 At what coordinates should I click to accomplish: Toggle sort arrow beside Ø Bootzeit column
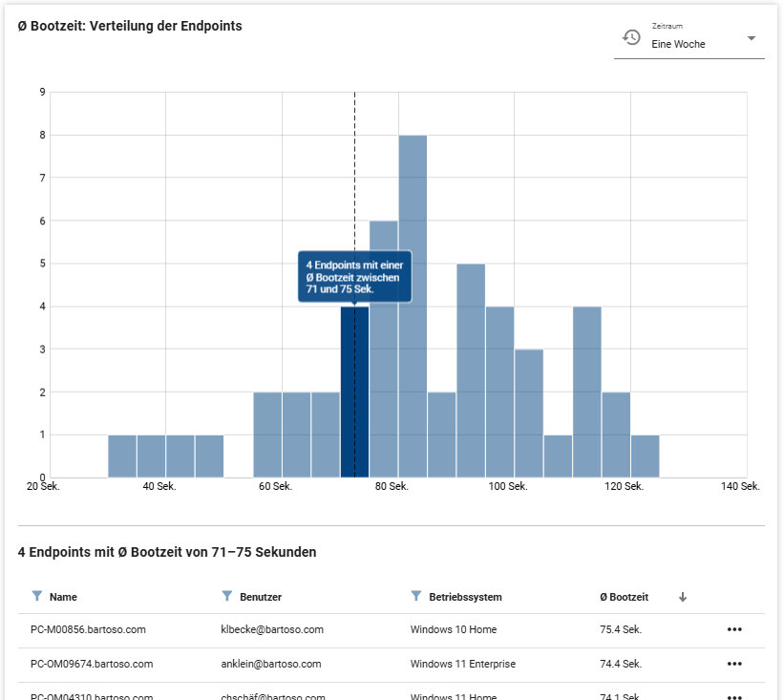(x=683, y=597)
